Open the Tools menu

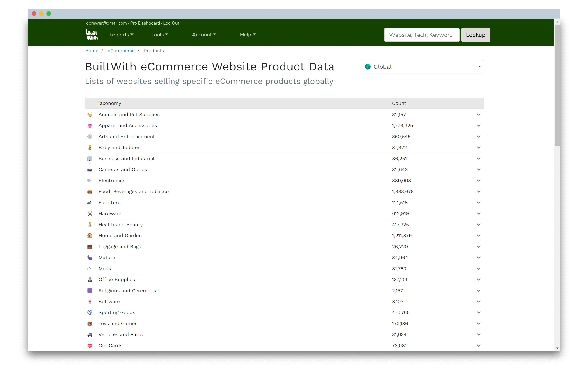coord(159,35)
